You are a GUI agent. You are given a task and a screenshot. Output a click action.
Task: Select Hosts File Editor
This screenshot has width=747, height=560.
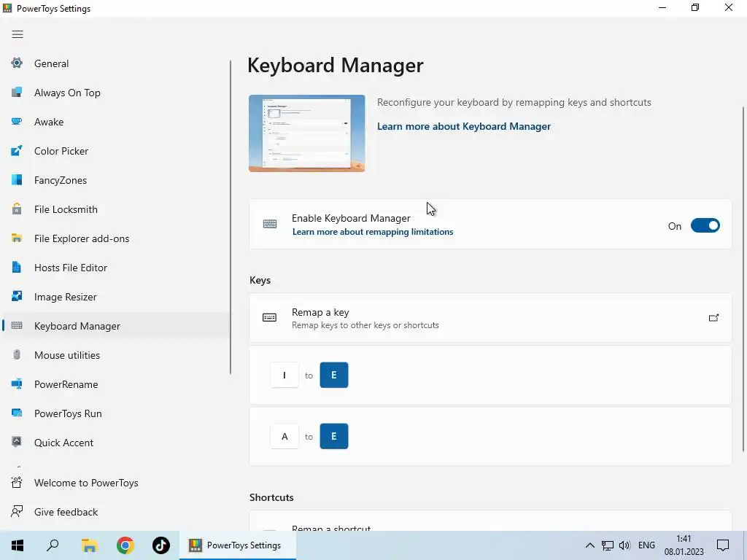pos(116,268)
